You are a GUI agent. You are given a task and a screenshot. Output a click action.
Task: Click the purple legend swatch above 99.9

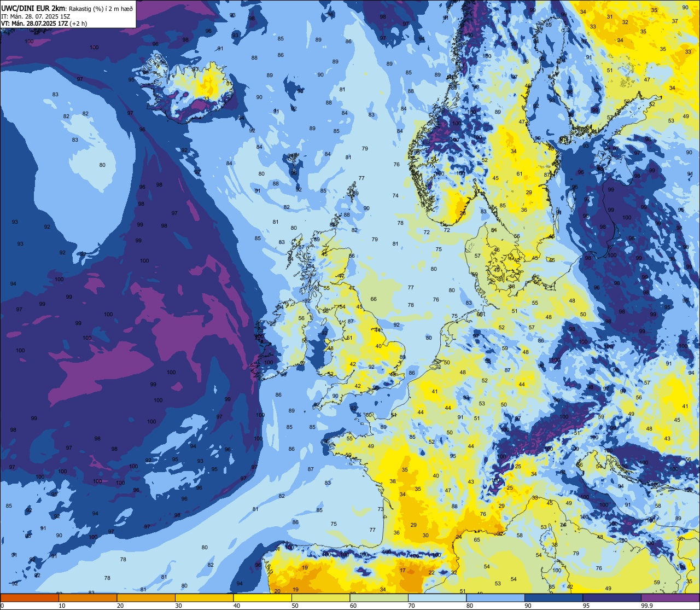point(670,597)
